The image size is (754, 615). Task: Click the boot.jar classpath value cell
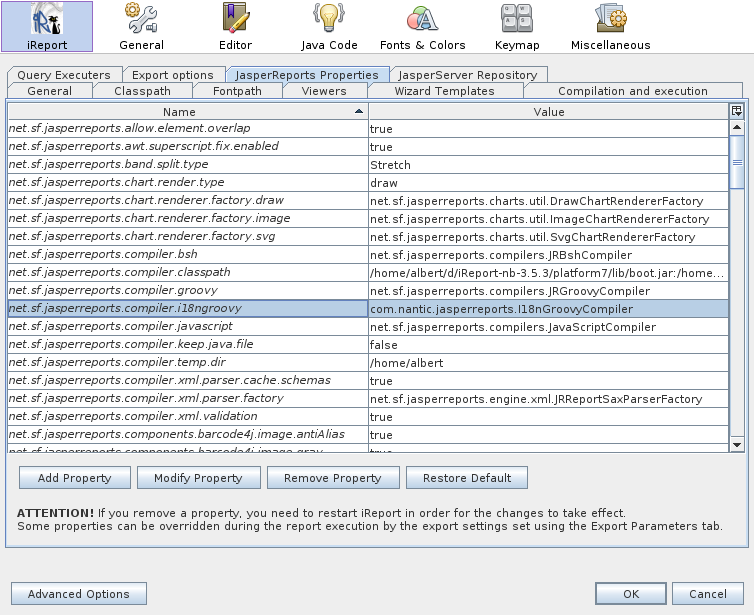tap(549, 273)
